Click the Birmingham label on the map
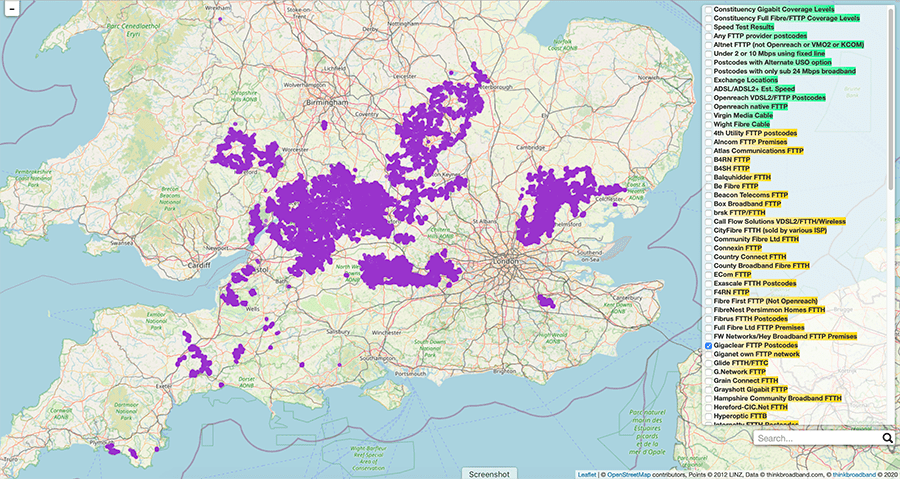The height and width of the screenshot is (479, 900). pyautogui.click(x=327, y=103)
